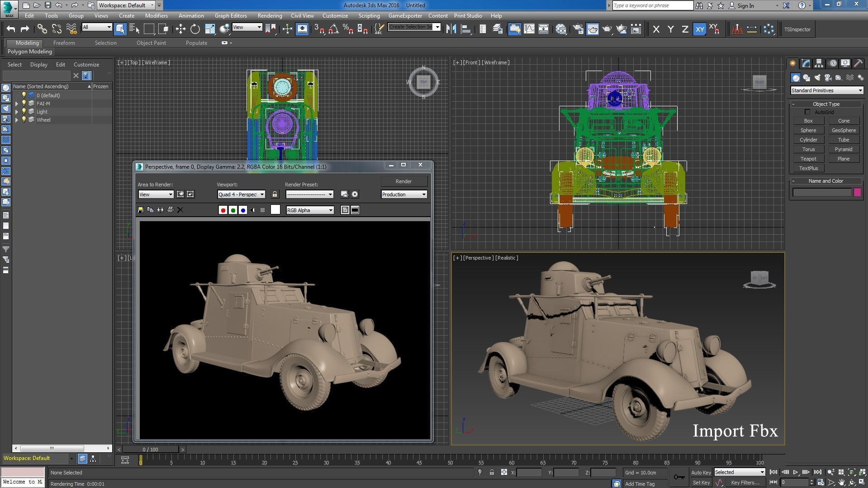The image size is (868, 488).
Task: Restrict transform to X axis
Action: coord(656,29)
